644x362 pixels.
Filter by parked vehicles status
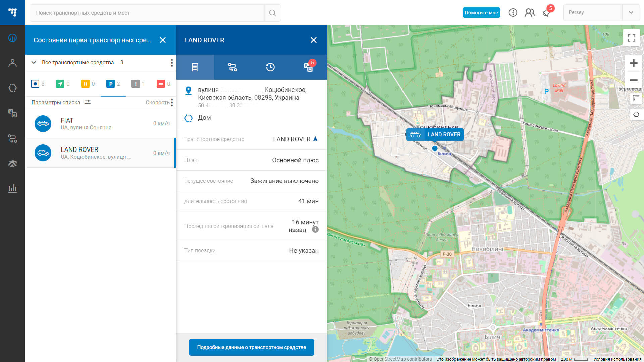point(110,84)
